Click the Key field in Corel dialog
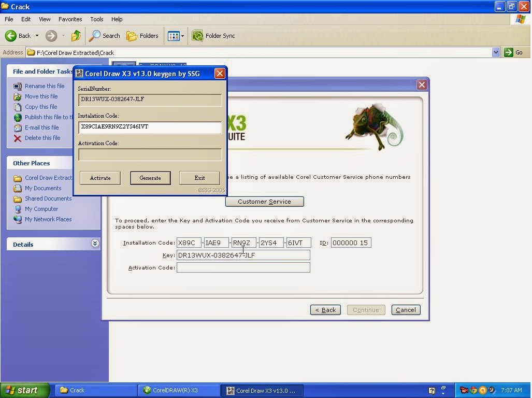Screen dimensions: 532x398 243,255
